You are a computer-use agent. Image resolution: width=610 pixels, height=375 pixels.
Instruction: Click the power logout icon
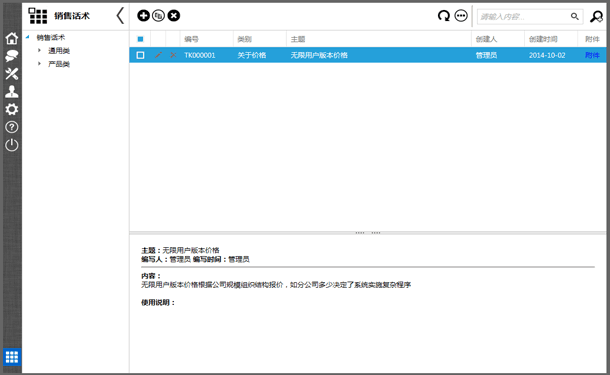12,145
